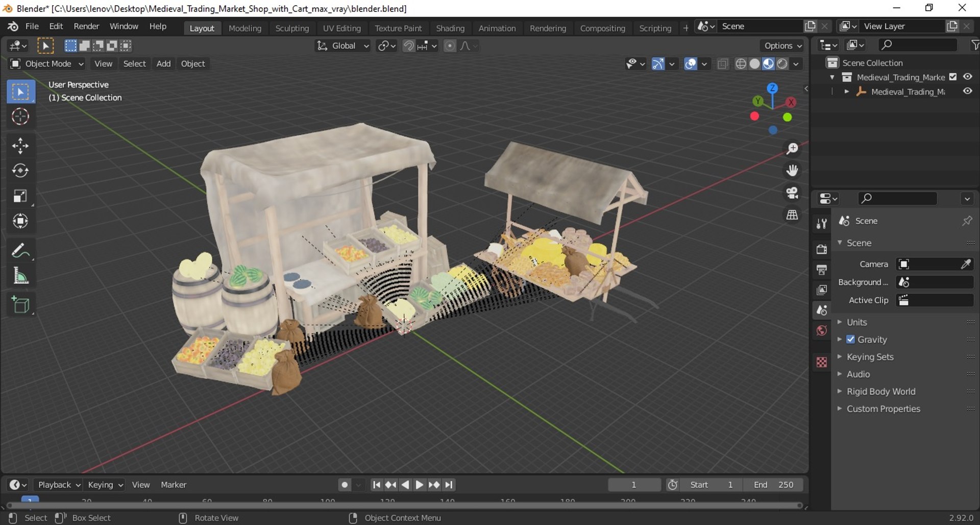Switch to the Modeling workspace tab
This screenshot has height=525, width=980.
(245, 29)
